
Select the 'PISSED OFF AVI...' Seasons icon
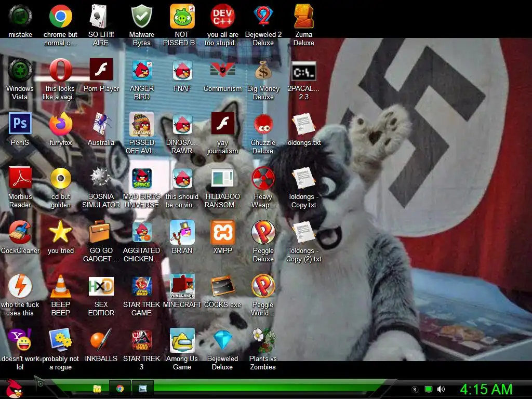pos(141,124)
